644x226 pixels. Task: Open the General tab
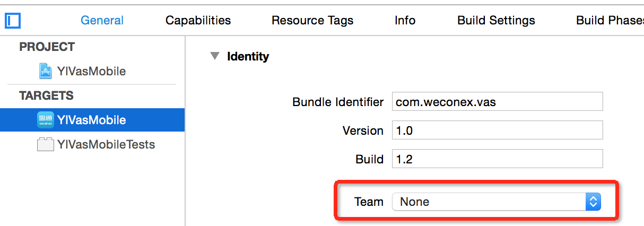pos(102,21)
